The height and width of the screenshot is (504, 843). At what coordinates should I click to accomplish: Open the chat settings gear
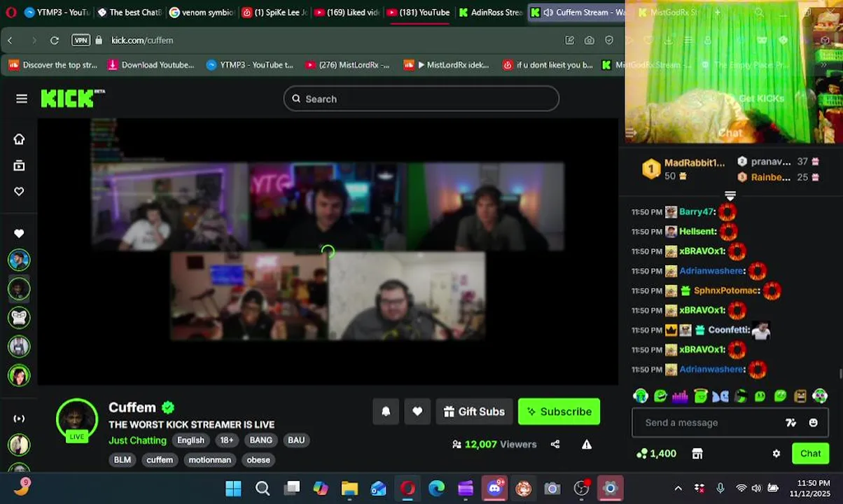[x=776, y=454]
